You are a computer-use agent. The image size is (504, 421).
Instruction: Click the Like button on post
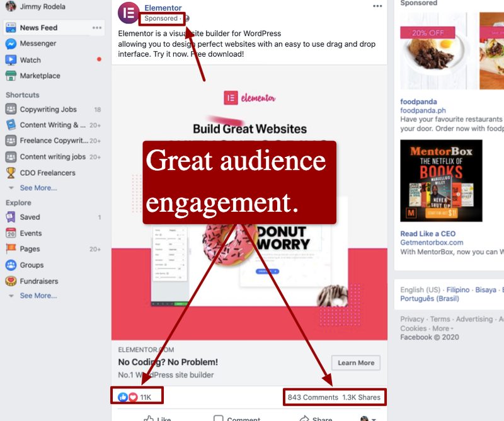pyautogui.click(x=157, y=418)
